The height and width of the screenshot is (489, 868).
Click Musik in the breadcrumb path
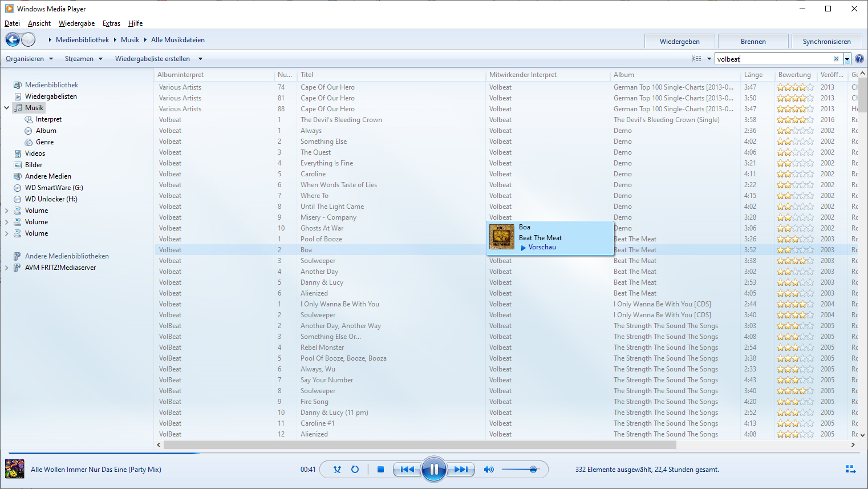point(130,40)
